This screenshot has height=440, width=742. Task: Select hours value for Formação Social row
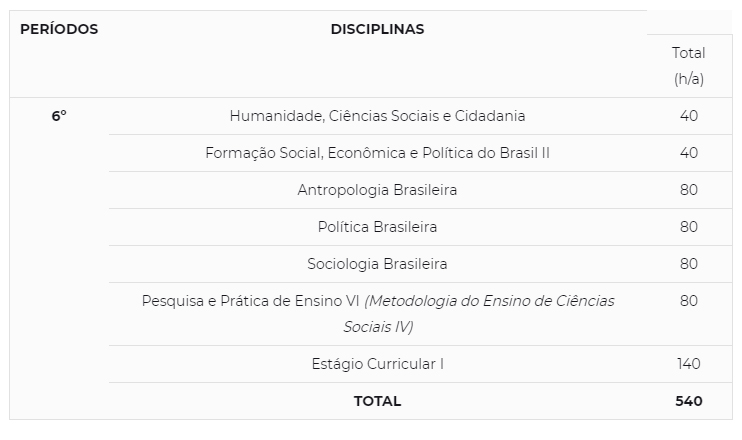(688, 153)
